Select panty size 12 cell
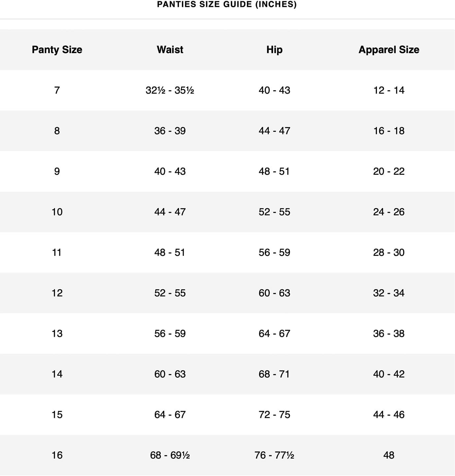455x476 pixels. pos(57,293)
